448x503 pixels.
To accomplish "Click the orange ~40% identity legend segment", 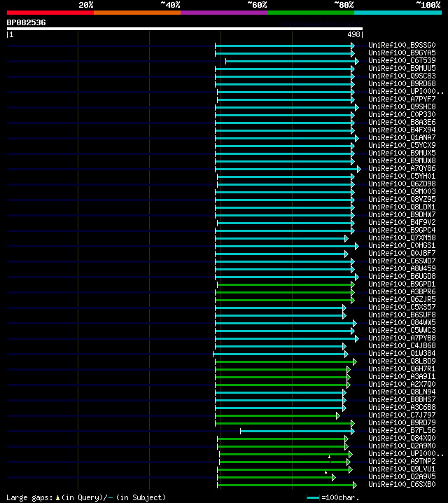I will tap(137, 13).
